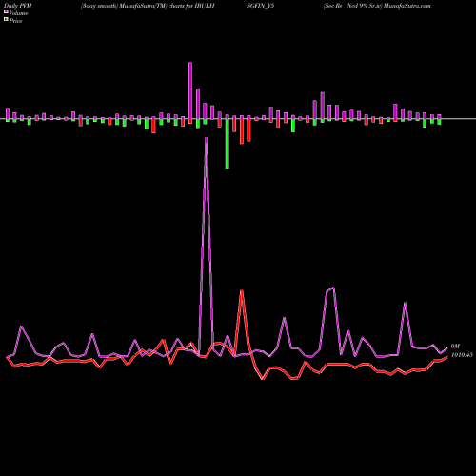Image resolution: width=476 pixels, height=476 pixels.
Task: Click the peak of the magenta volume line spike
Action: tap(207, 138)
